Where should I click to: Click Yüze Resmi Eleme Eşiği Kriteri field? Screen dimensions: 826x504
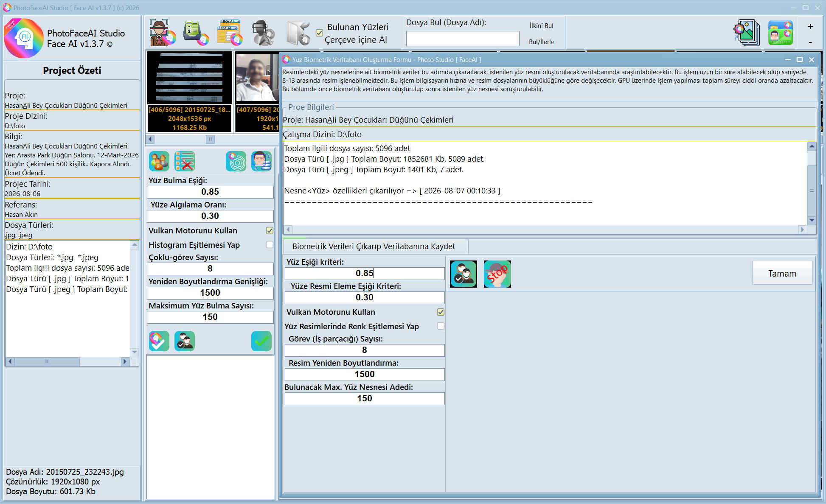pos(365,298)
